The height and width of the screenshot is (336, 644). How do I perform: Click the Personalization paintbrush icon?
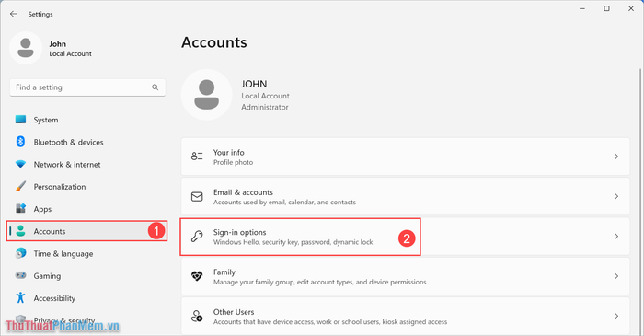point(20,187)
